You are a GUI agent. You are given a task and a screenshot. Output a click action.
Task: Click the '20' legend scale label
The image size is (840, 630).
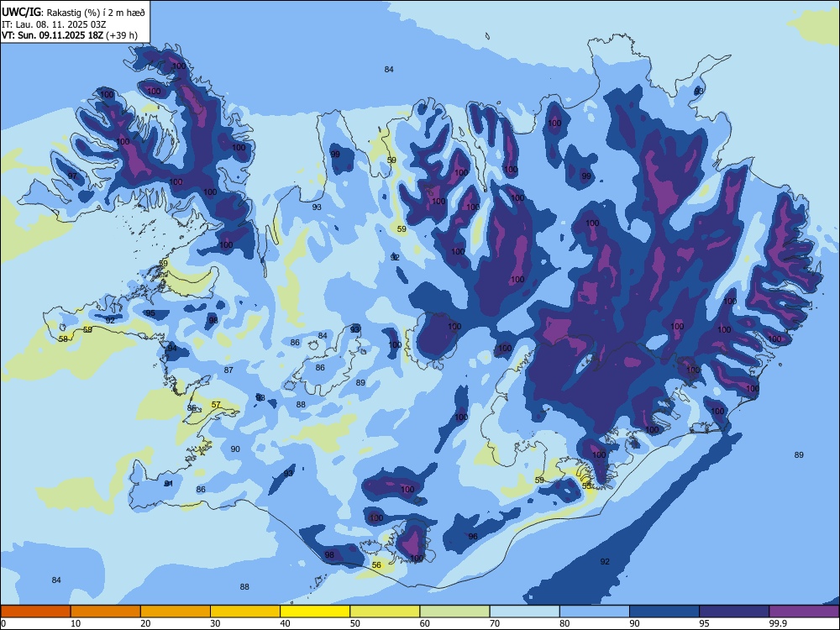coord(145,623)
